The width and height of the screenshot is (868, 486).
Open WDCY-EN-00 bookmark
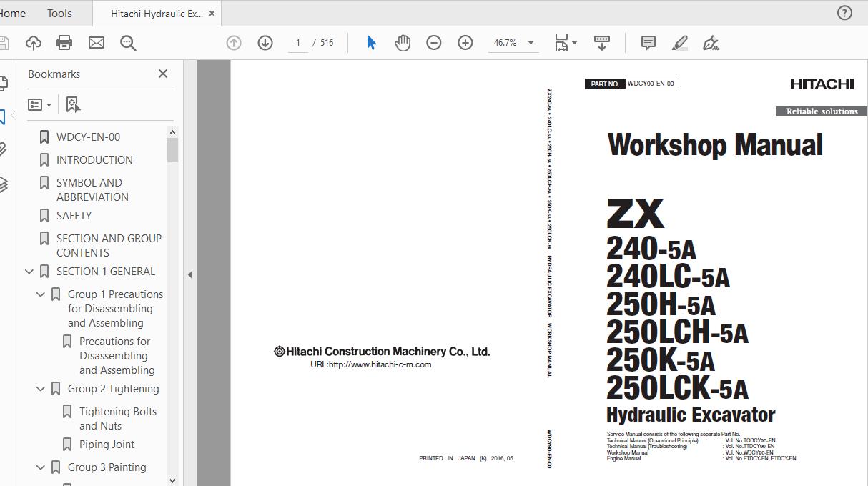pos(88,137)
